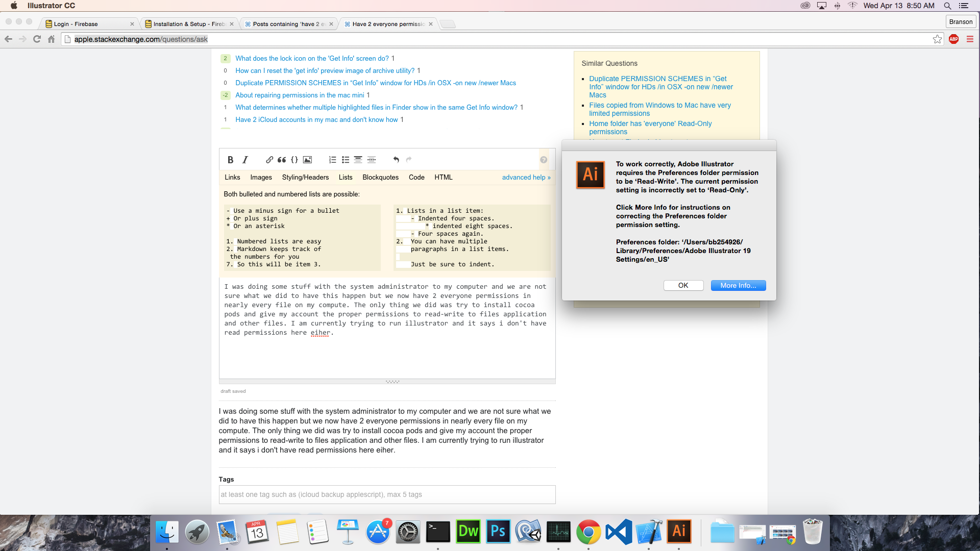This screenshot has width=980, height=551.
Task: Show the Styling/Headers help tab
Action: click(305, 177)
